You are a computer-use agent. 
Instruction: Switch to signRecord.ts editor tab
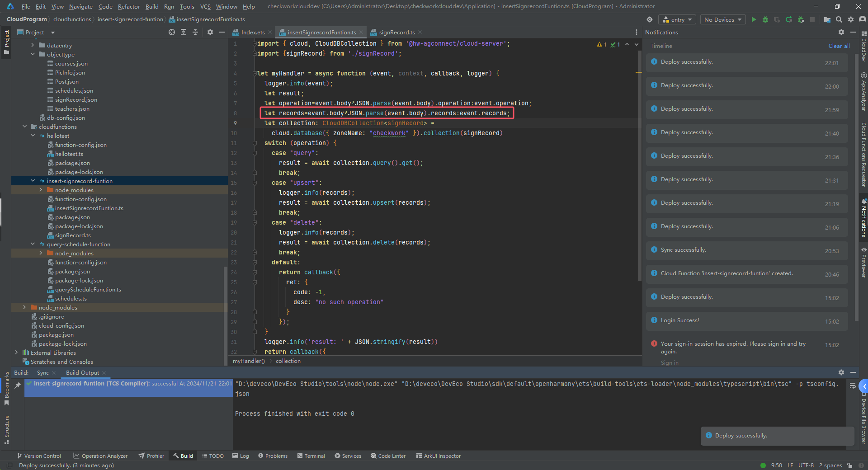point(396,32)
